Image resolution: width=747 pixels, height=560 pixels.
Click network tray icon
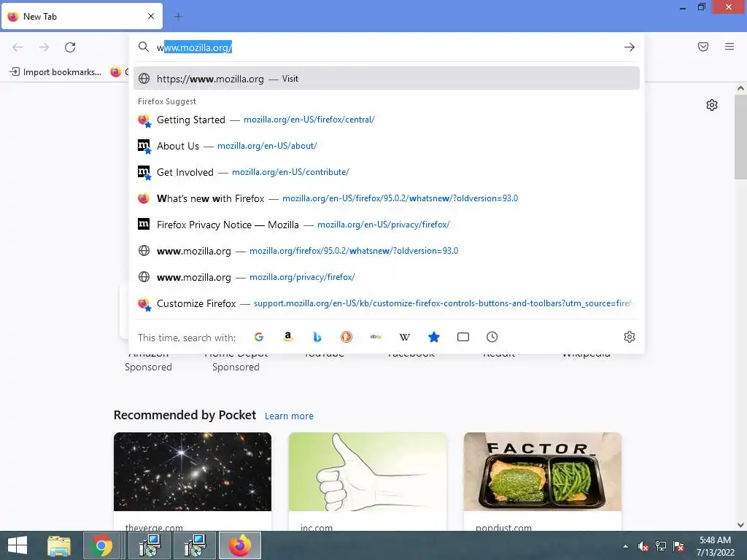click(x=661, y=546)
